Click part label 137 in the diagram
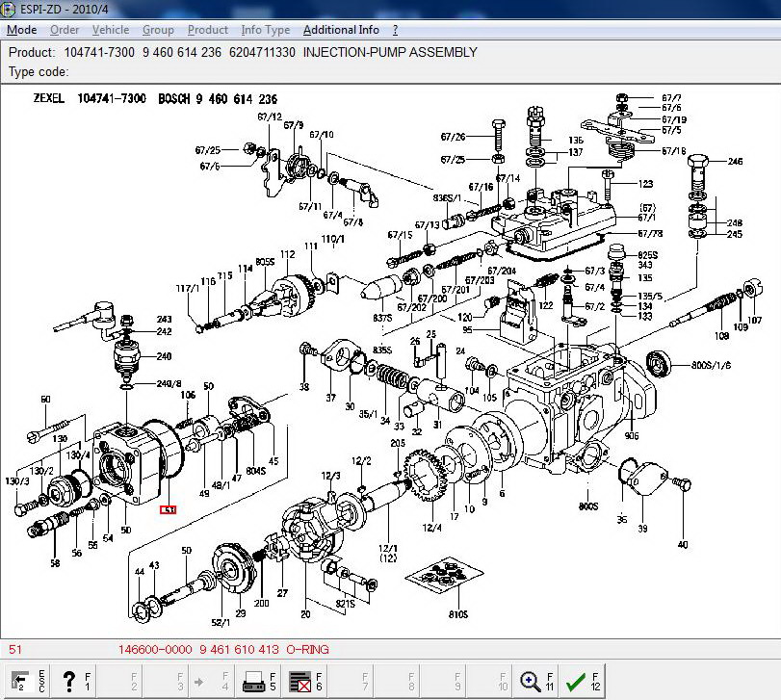Screen dimensions: 781x700 576,152
